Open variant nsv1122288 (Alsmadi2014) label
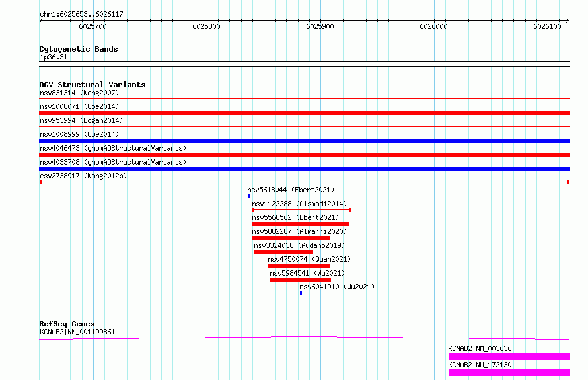588x380 pixels. [299, 204]
